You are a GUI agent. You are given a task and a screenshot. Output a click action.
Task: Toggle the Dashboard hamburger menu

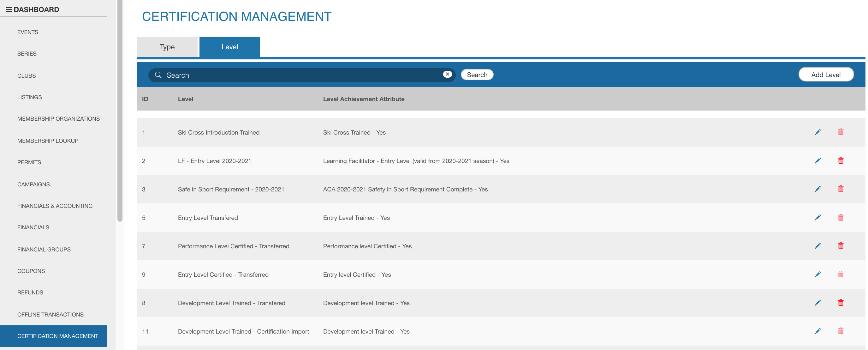9,9
